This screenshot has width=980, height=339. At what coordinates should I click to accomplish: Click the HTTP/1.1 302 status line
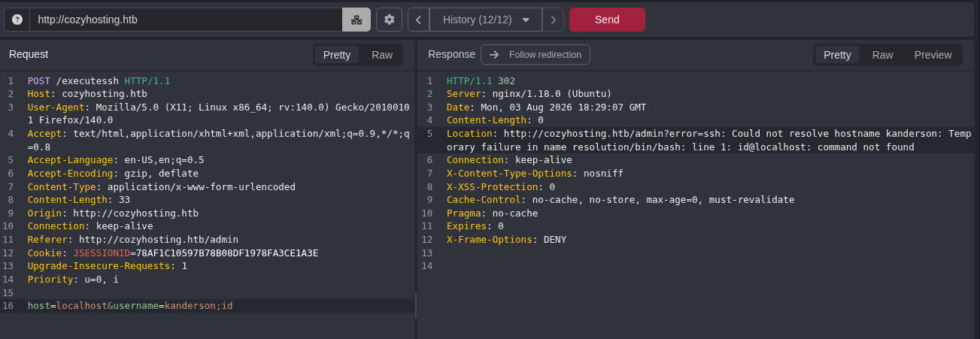click(x=481, y=80)
